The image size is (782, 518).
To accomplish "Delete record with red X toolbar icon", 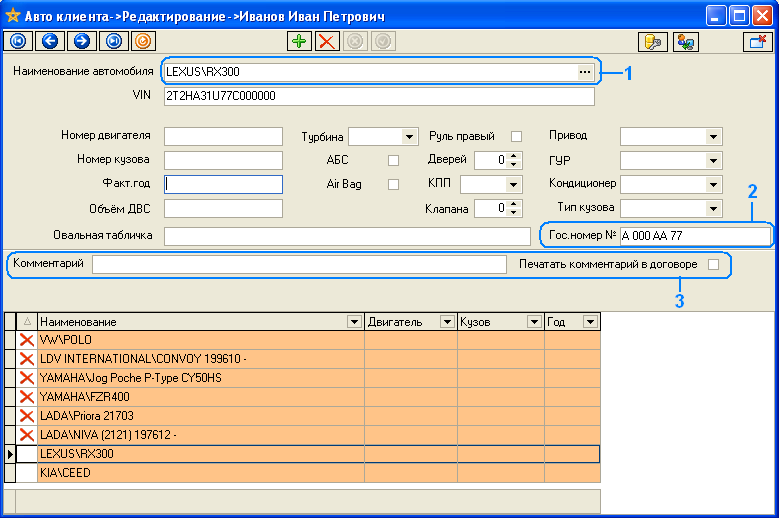I will [x=327, y=41].
